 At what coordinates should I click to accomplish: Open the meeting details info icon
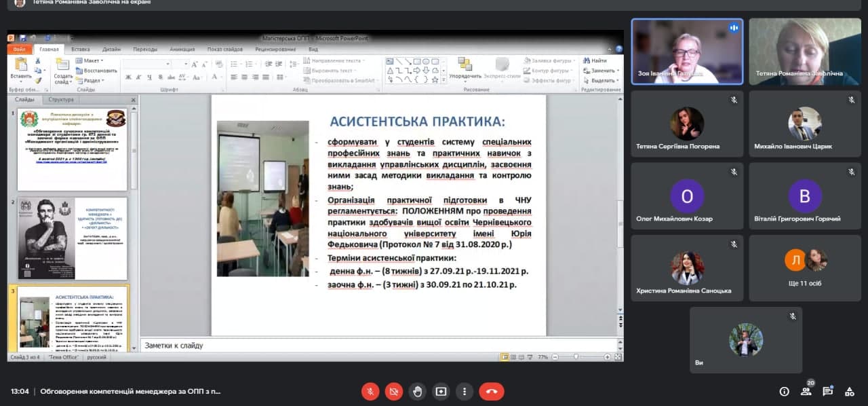(x=784, y=391)
